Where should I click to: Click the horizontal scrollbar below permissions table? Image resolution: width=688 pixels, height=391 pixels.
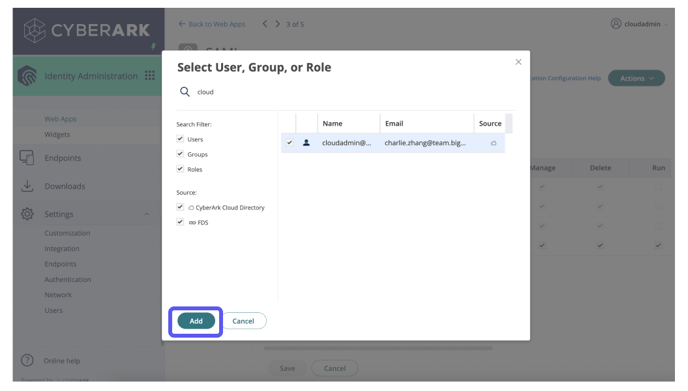pos(378,348)
